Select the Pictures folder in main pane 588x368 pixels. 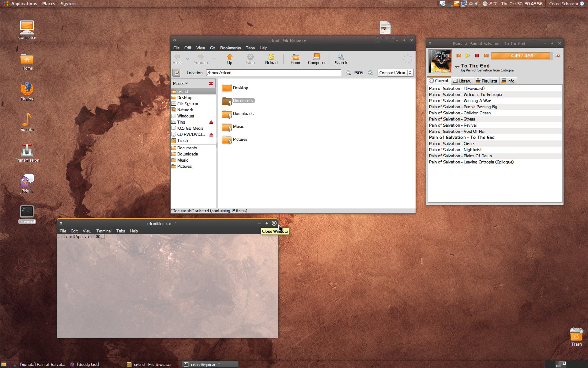pyautogui.click(x=235, y=140)
